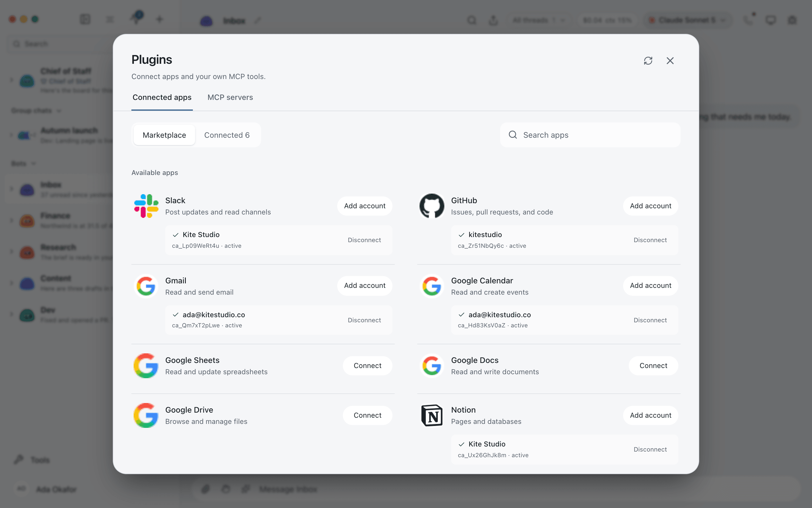Connect Google Drive
This screenshot has width=812, height=508.
pyautogui.click(x=367, y=416)
